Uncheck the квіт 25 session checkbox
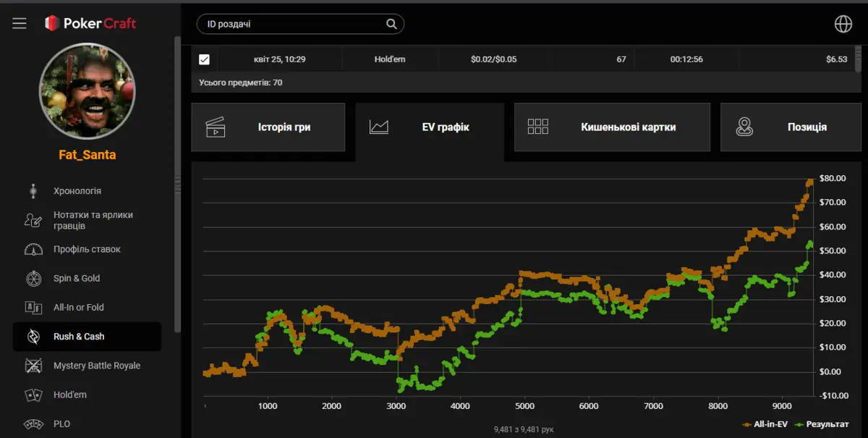Image resolution: width=868 pixels, height=438 pixels. coord(204,59)
